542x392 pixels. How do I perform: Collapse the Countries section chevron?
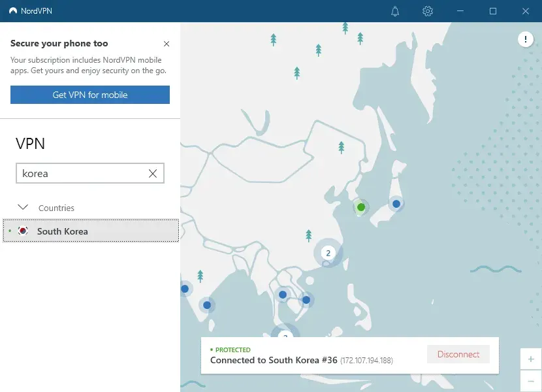coord(23,207)
